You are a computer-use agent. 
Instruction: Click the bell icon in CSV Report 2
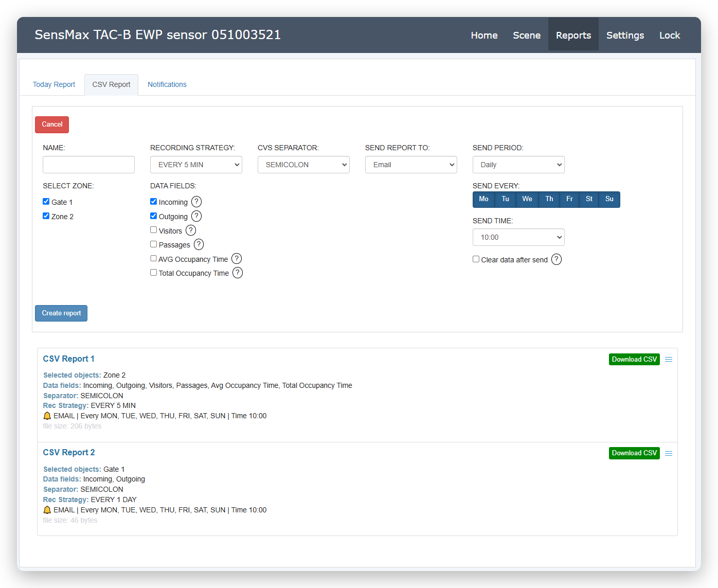click(47, 510)
